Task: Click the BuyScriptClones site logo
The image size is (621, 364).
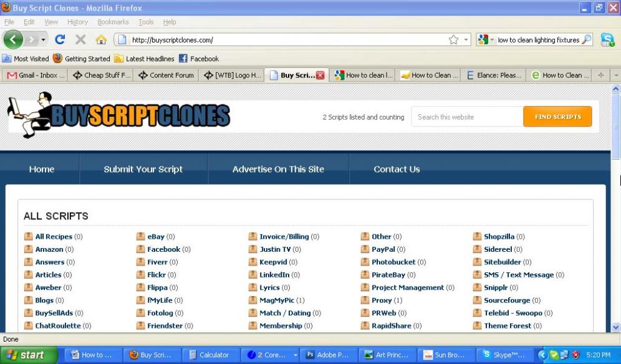Action: click(119, 115)
